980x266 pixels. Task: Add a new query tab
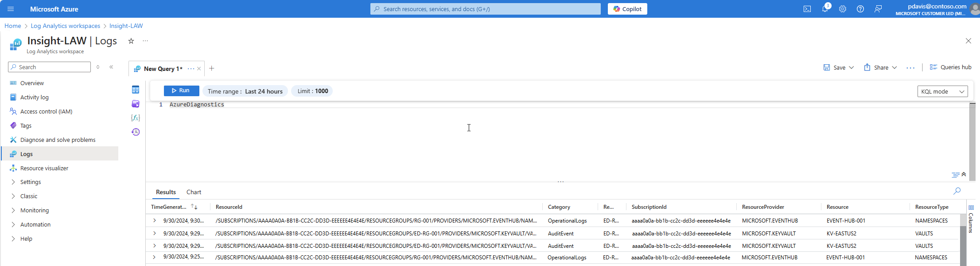[212, 68]
